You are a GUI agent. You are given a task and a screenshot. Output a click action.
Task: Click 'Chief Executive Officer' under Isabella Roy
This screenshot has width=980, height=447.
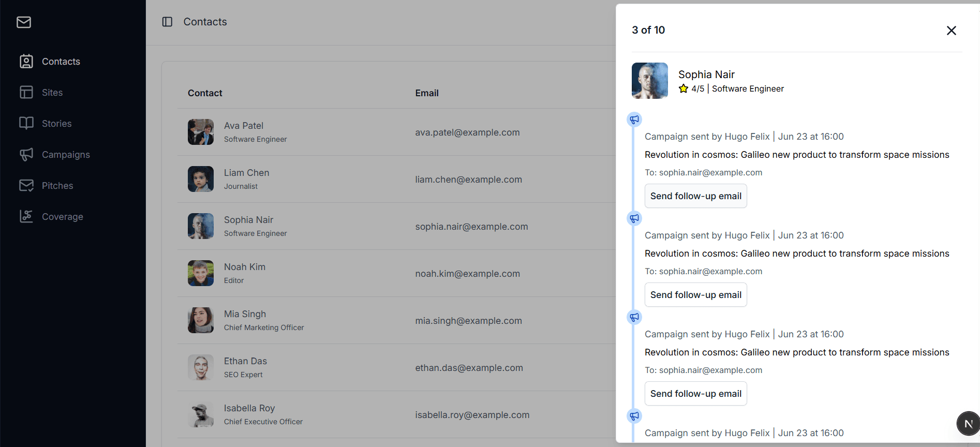(263, 422)
